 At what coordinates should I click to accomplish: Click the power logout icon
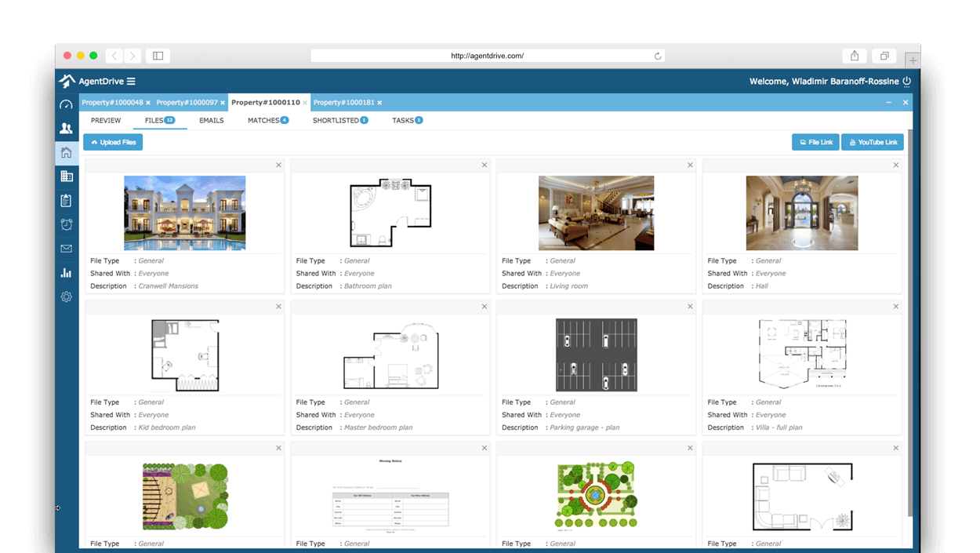pyautogui.click(x=907, y=82)
